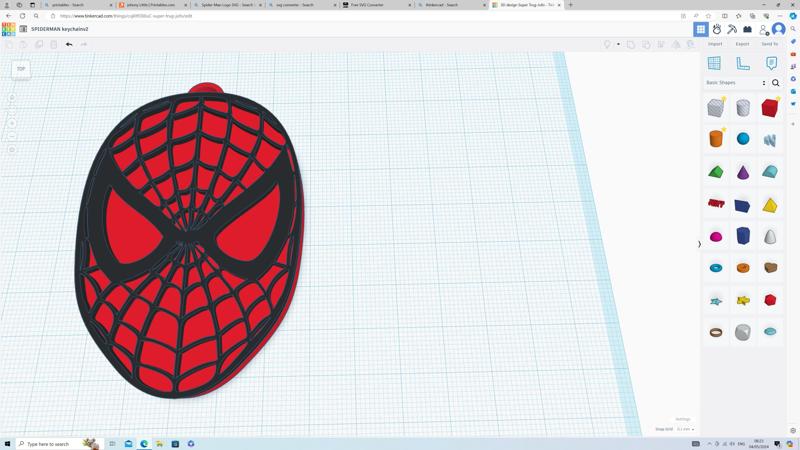Click the redo arrow in the toolbar
The width and height of the screenshot is (800, 450).
84,44
